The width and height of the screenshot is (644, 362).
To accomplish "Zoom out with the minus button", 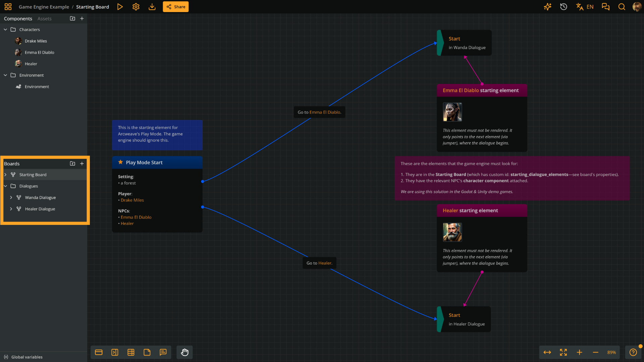I will point(596,352).
